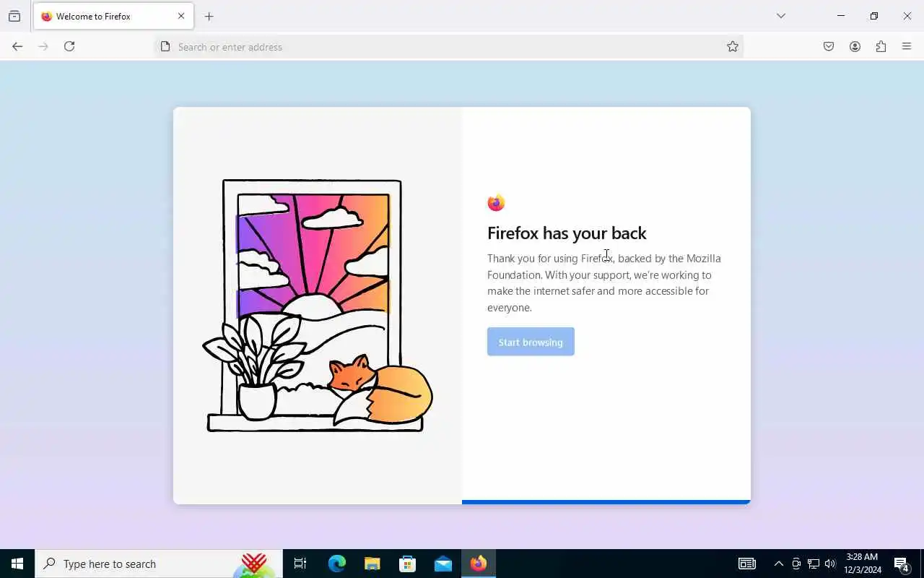This screenshot has height=578, width=924.
Task: Open File Explorer from taskbar
Action: pyautogui.click(x=372, y=564)
